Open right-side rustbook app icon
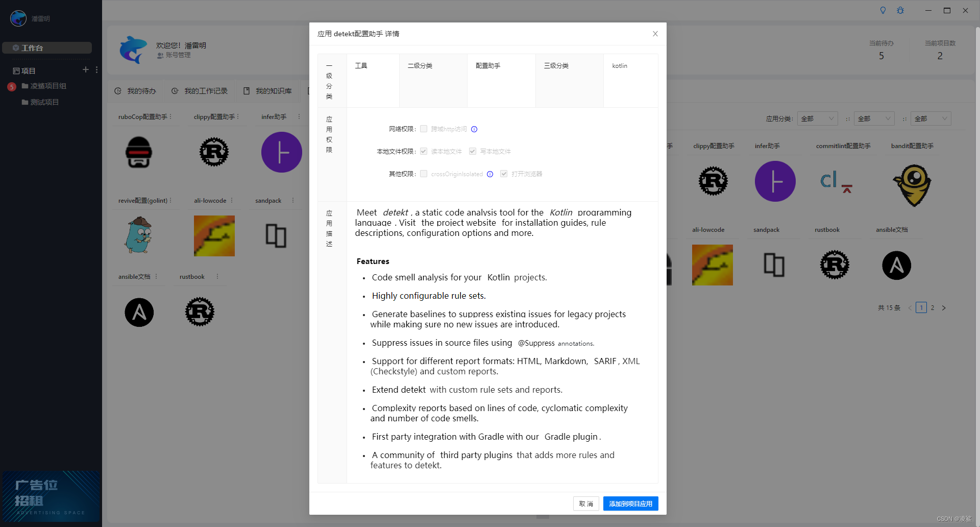This screenshot has height=527, width=980. [x=835, y=265]
